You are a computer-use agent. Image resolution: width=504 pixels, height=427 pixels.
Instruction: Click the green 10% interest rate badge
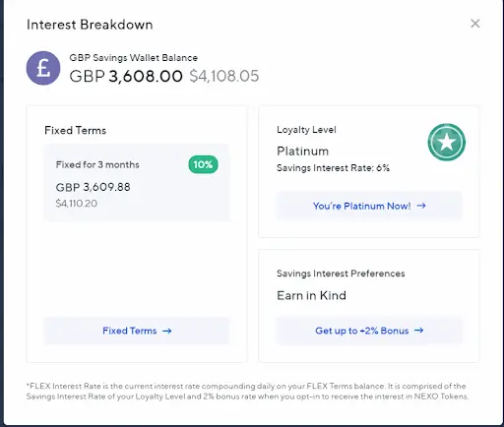tap(203, 164)
